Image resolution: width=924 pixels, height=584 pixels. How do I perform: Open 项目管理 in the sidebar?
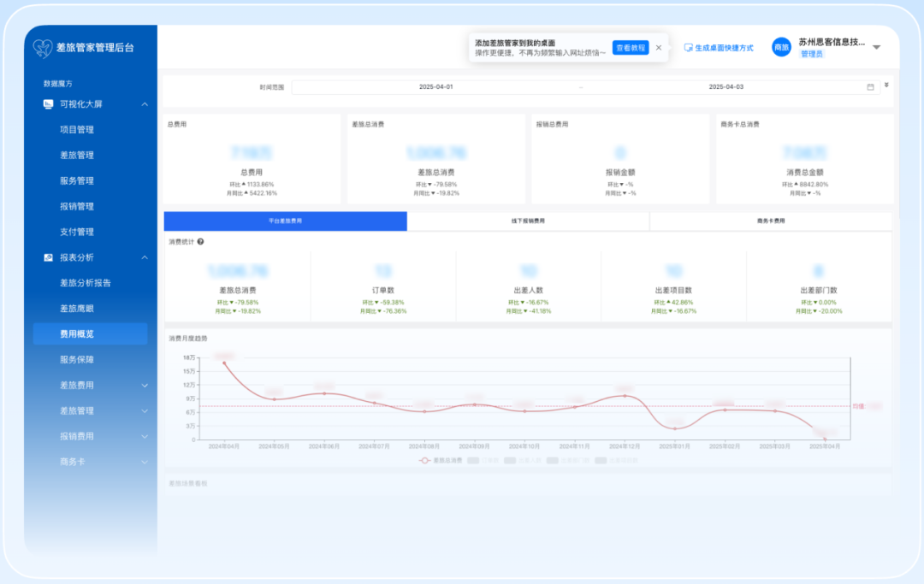coord(77,129)
